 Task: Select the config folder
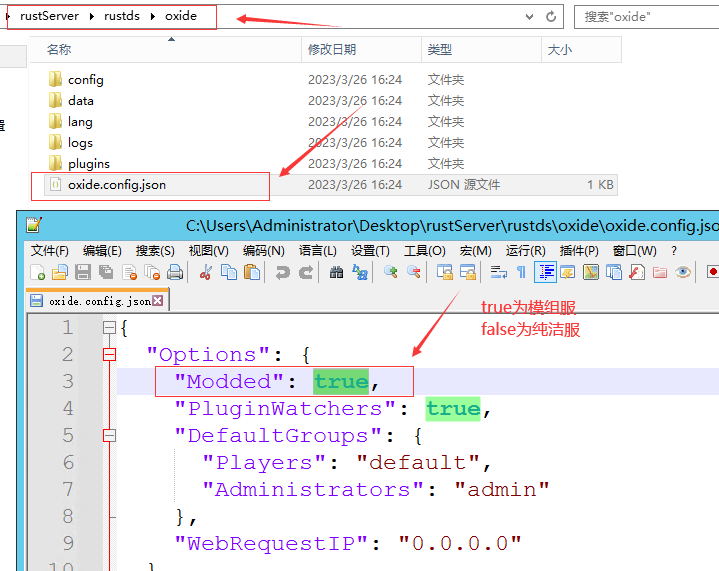click(x=85, y=80)
